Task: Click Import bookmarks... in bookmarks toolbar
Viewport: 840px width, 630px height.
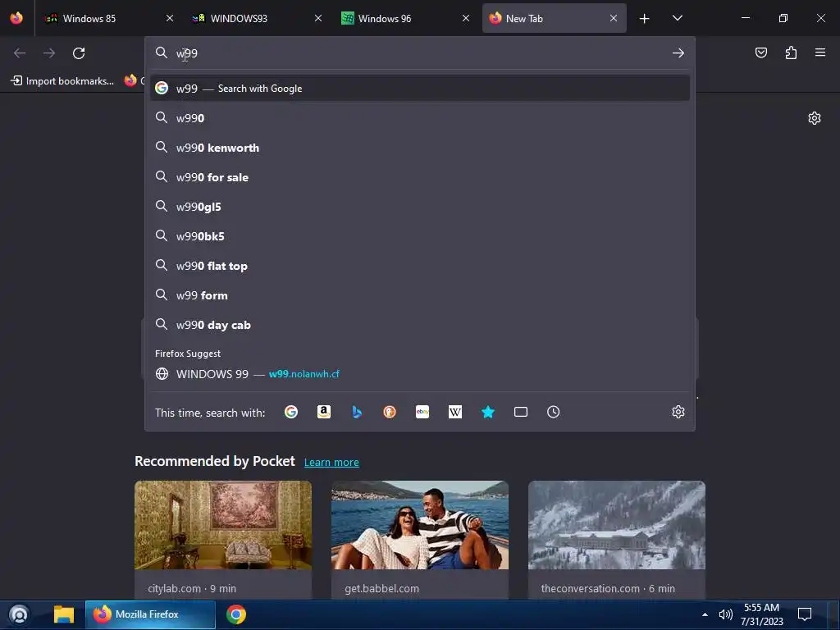Action: pyautogui.click(x=62, y=81)
